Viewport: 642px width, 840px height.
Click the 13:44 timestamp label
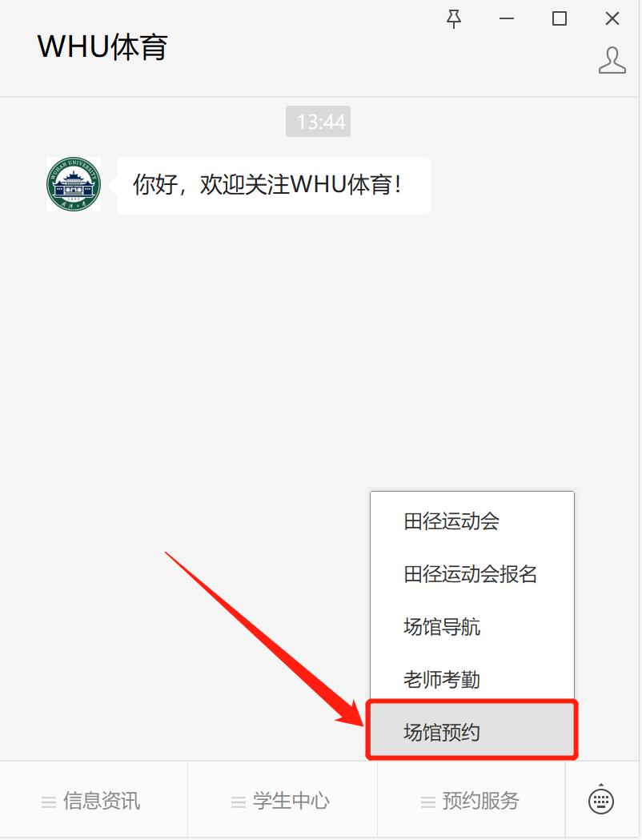pyautogui.click(x=318, y=122)
